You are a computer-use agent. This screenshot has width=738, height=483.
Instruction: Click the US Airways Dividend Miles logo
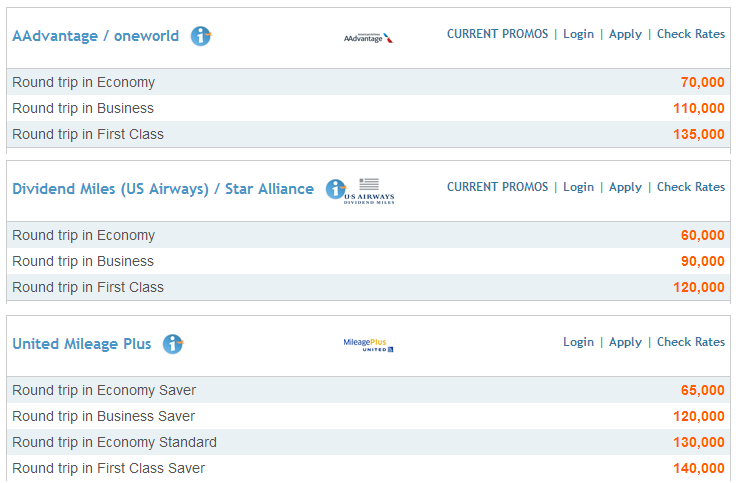click(370, 190)
